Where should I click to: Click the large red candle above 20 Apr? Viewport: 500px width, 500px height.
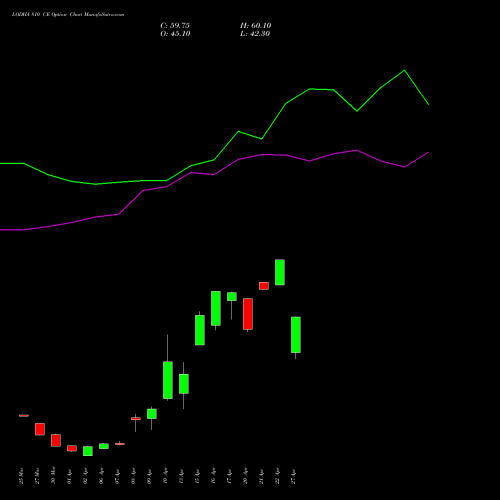(248, 314)
